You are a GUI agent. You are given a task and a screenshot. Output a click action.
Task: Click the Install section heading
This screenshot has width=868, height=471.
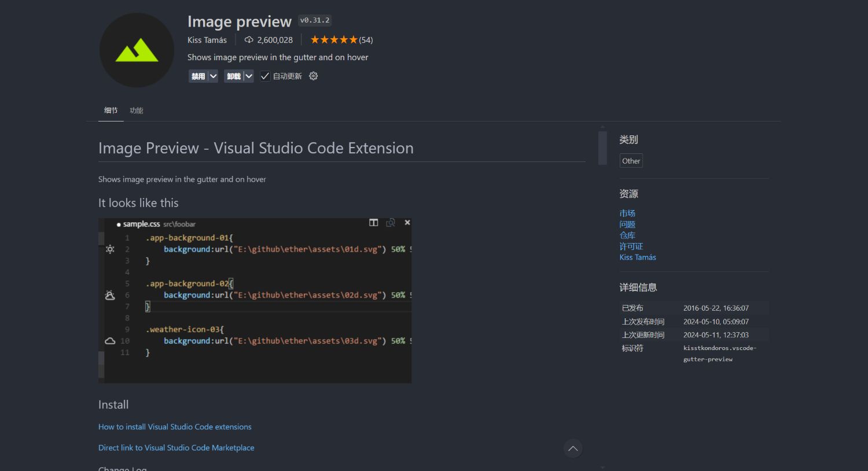click(x=113, y=405)
